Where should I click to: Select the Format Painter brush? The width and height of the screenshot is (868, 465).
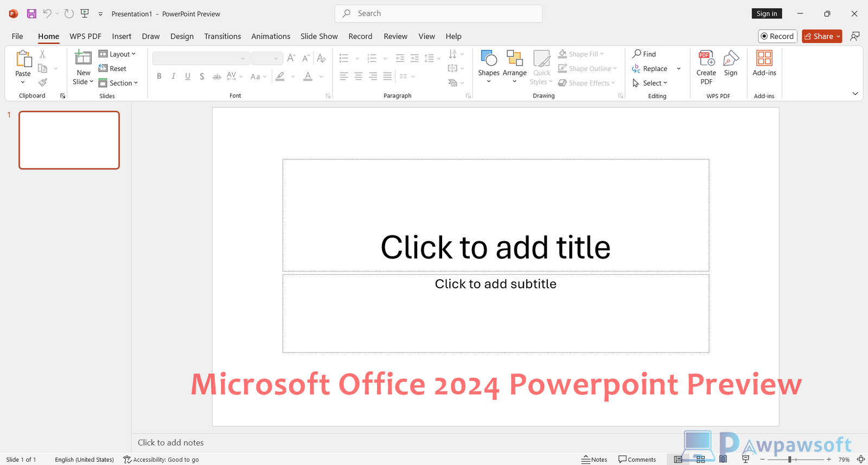tap(43, 82)
